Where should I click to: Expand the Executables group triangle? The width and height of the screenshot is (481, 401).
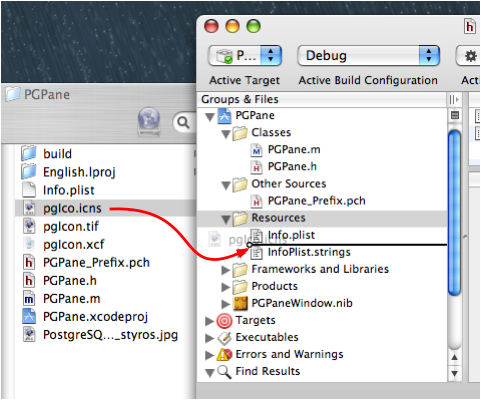coord(210,338)
